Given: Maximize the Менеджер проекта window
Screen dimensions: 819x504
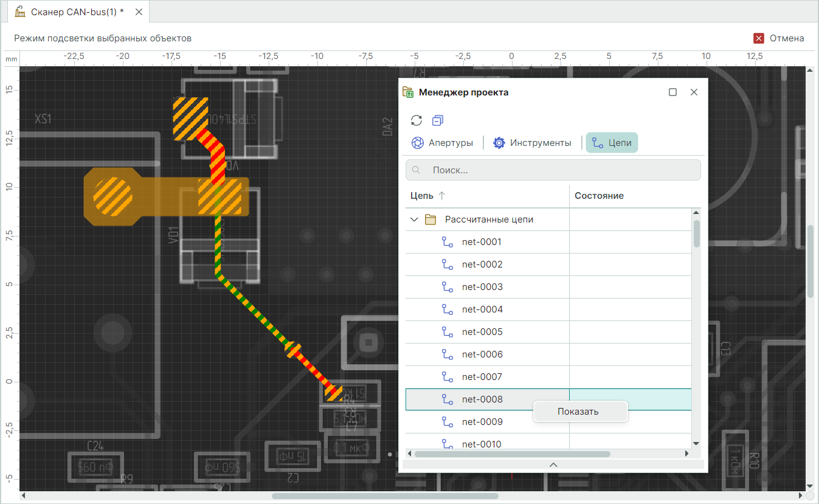Looking at the screenshot, I should 672,92.
